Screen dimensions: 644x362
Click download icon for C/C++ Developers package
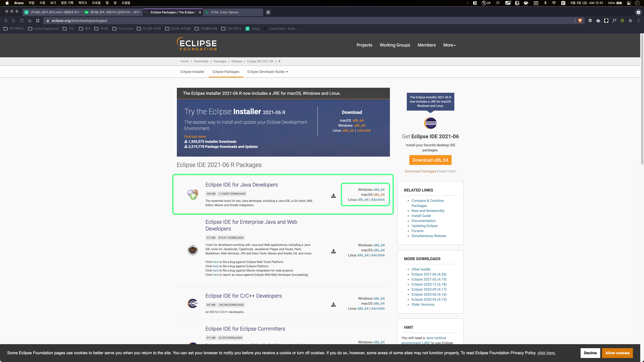[x=333, y=304]
